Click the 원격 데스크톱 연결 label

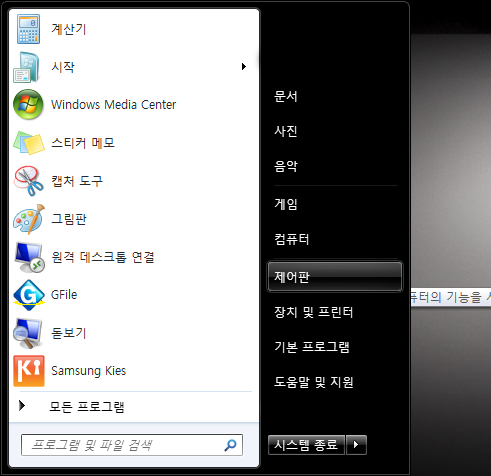tap(103, 257)
